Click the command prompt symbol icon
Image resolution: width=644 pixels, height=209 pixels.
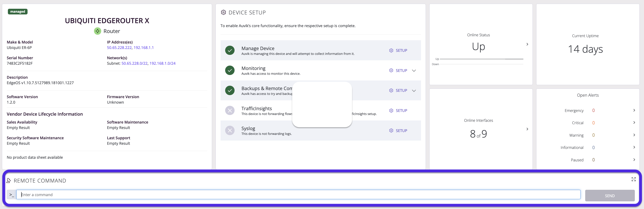(x=12, y=195)
